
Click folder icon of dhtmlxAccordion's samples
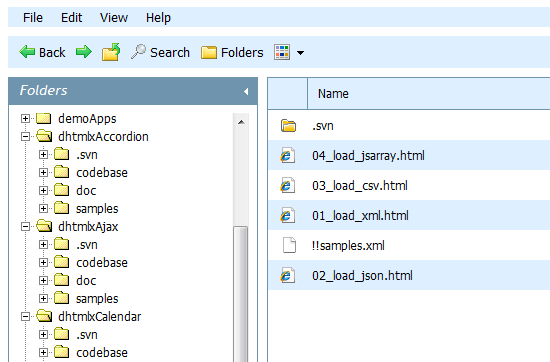[62, 208]
